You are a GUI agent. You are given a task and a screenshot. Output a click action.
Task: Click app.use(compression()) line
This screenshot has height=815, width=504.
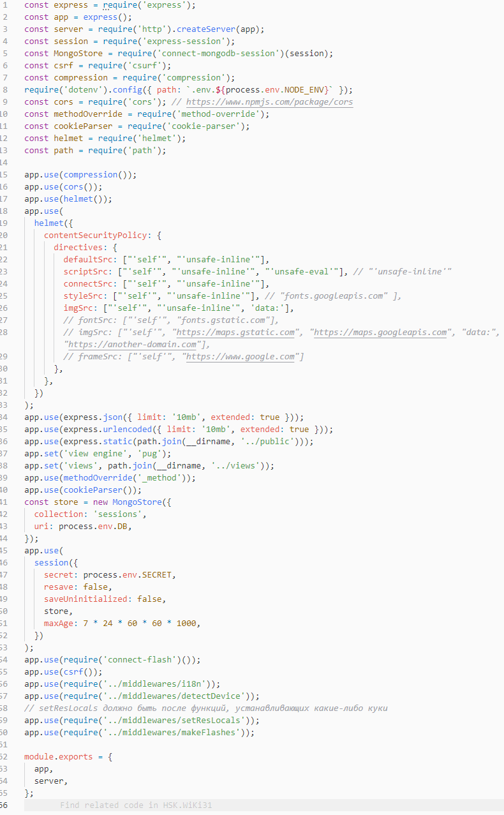[x=80, y=174]
